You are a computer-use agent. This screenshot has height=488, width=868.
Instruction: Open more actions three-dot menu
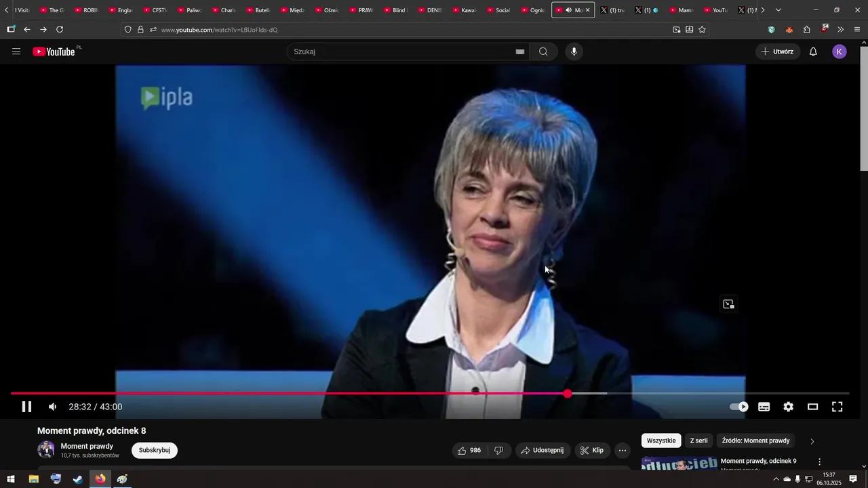pos(623,450)
